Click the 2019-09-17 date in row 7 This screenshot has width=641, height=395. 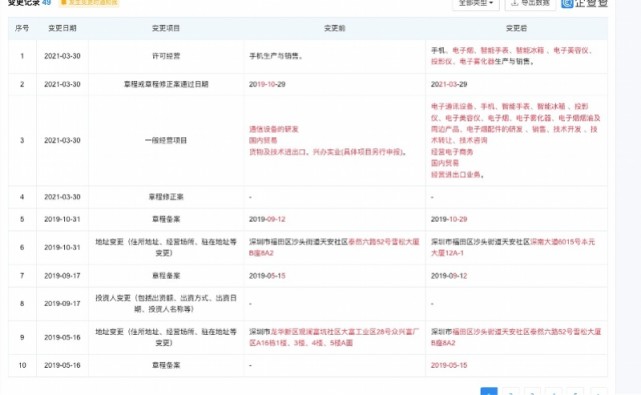pos(62,276)
